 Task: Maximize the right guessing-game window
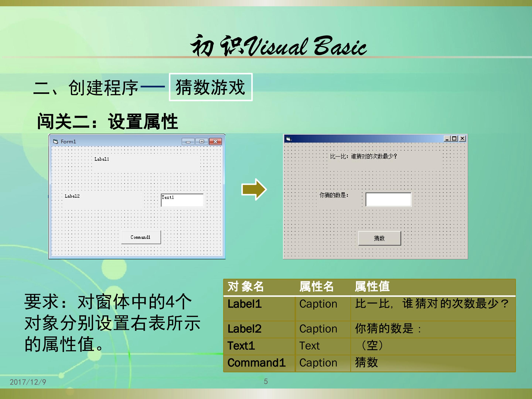point(454,139)
